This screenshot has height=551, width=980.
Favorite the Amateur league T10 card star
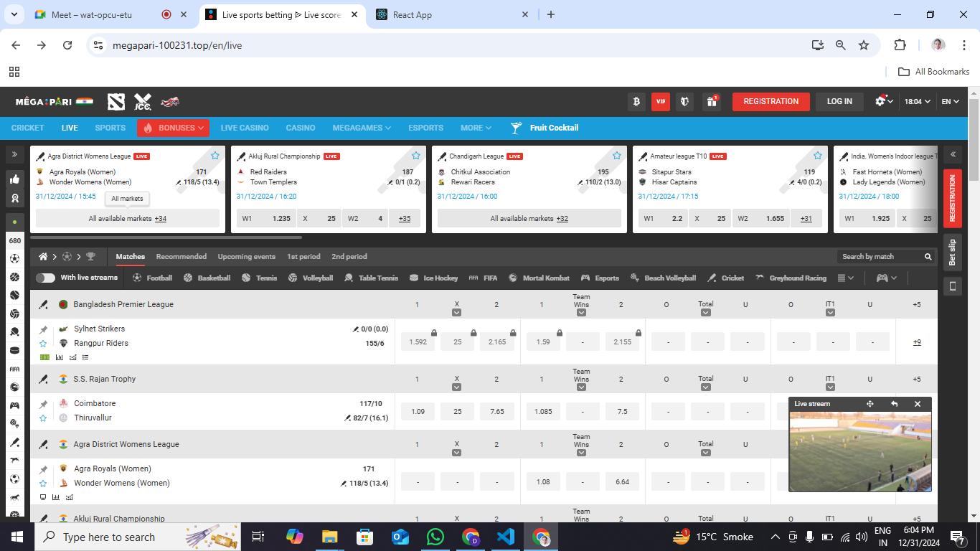coord(818,156)
